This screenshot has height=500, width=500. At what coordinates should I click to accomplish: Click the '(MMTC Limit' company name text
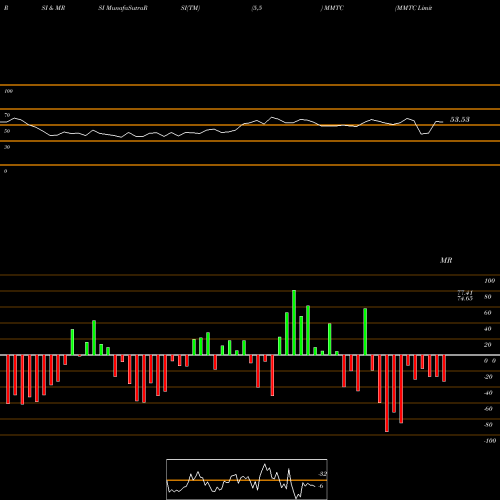pyautogui.click(x=413, y=8)
